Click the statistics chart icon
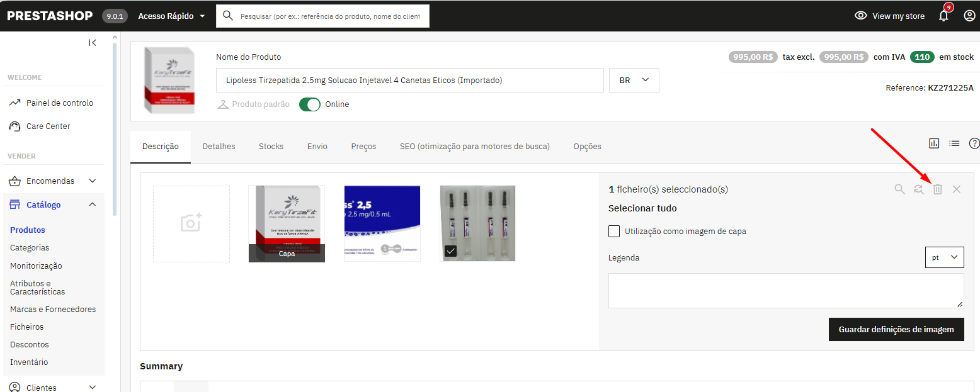Image resolution: width=980 pixels, height=392 pixels. (x=934, y=143)
